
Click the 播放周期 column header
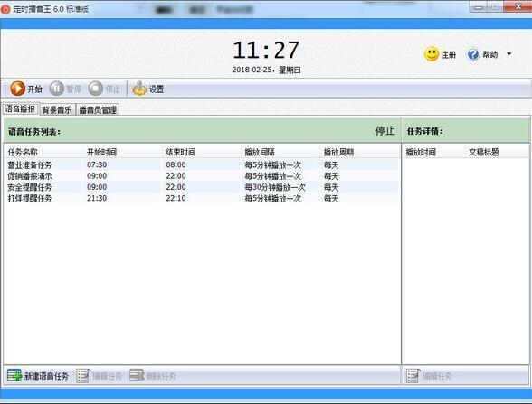point(360,152)
